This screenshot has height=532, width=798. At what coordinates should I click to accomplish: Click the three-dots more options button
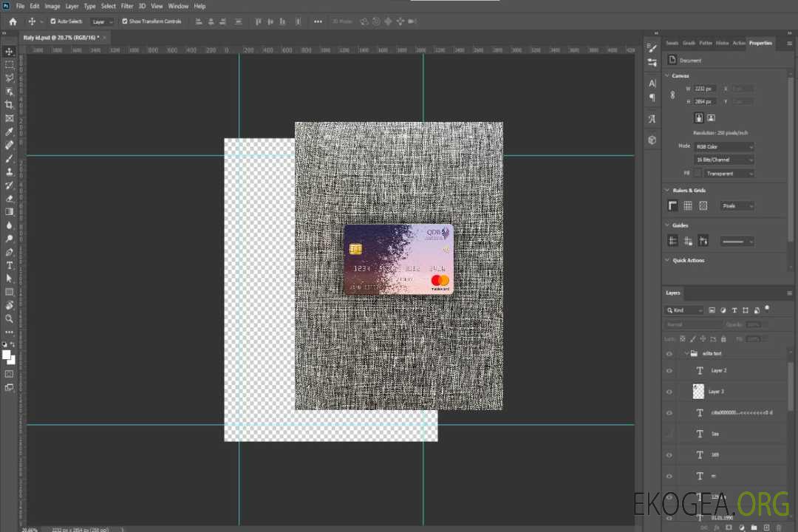tap(318, 21)
